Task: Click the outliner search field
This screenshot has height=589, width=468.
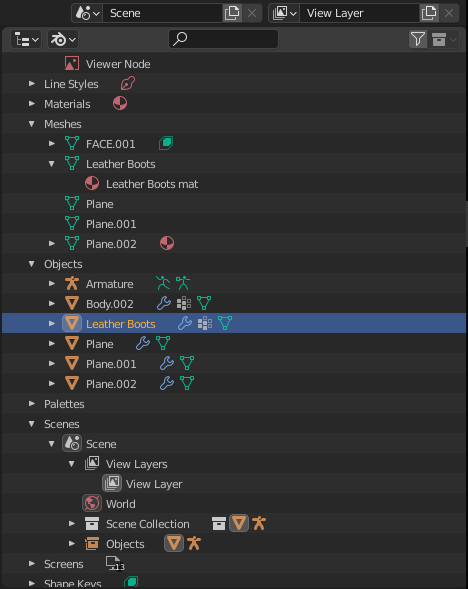Action: (x=223, y=39)
